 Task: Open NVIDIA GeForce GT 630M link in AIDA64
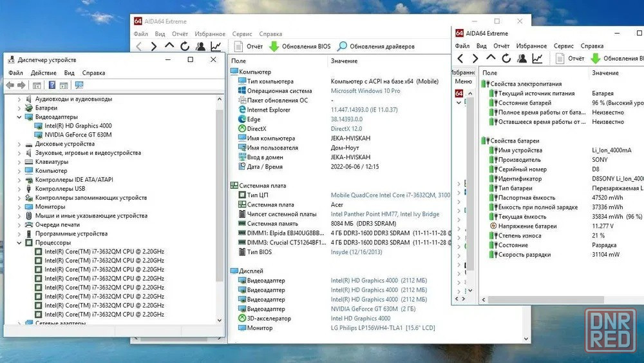pos(373,309)
